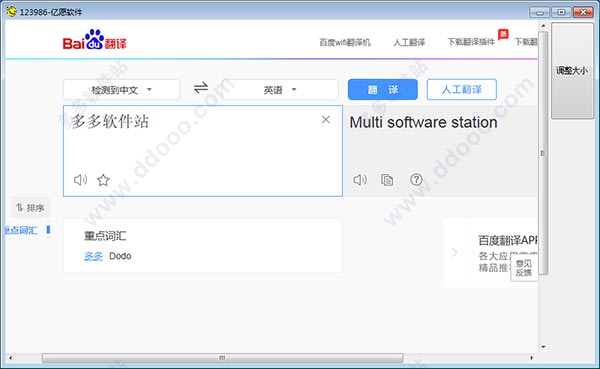600x369 pixels.
Task: Open source language dropdown 检测到中文
Action: click(x=122, y=90)
